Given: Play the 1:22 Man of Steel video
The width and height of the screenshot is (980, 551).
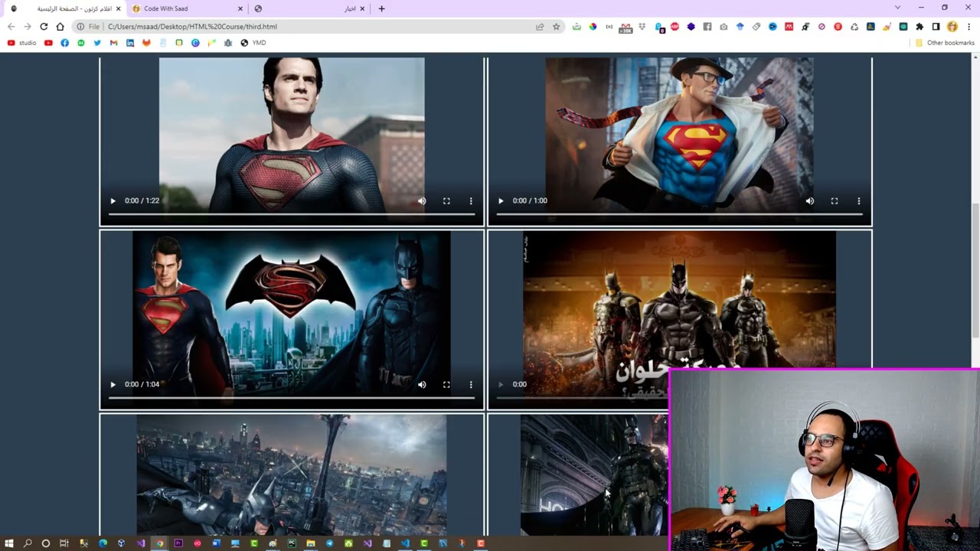Looking at the screenshot, I should 113,201.
